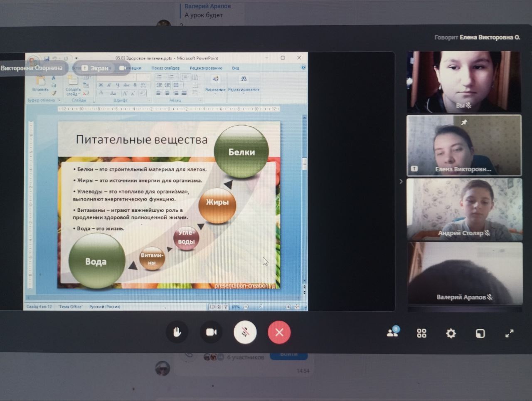Toggle the camera in the call

click(211, 332)
